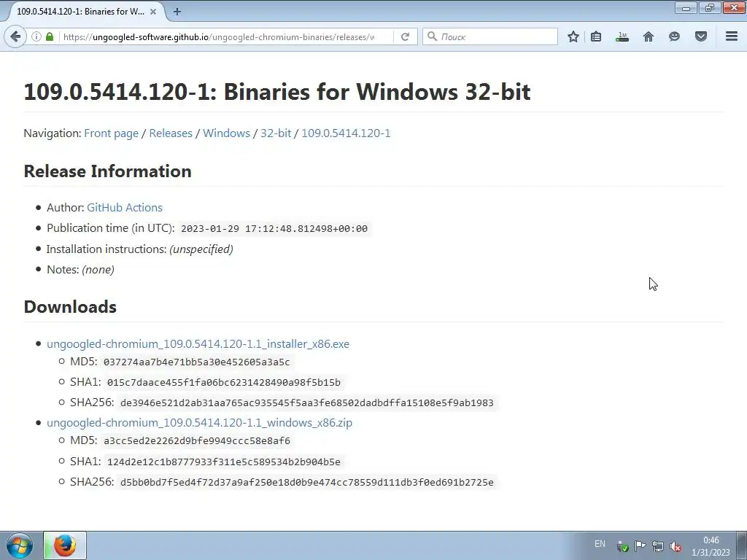Click the green padlock security icon
This screenshot has width=747, height=560.
[50, 36]
